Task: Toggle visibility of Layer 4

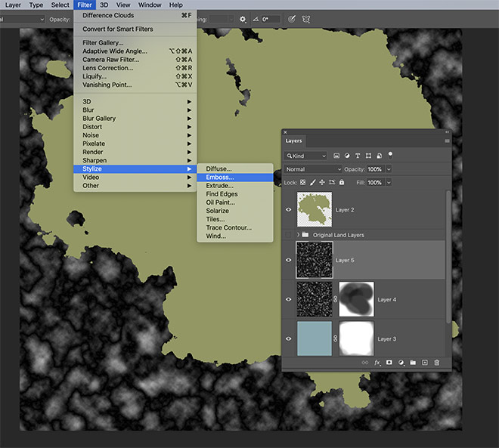Action: pyautogui.click(x=289, y=299)
